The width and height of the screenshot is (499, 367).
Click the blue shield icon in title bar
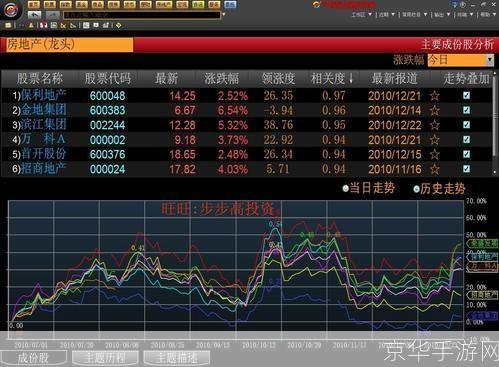coord(454,4)
